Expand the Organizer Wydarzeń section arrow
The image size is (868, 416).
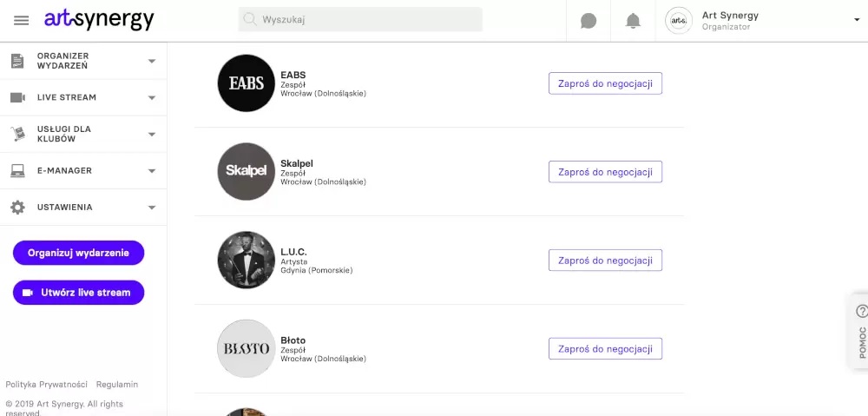(152, 61)
